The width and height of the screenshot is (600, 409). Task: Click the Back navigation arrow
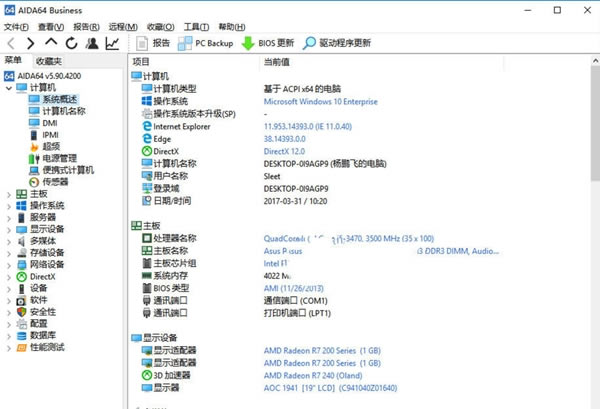click(x=11, y=44)
